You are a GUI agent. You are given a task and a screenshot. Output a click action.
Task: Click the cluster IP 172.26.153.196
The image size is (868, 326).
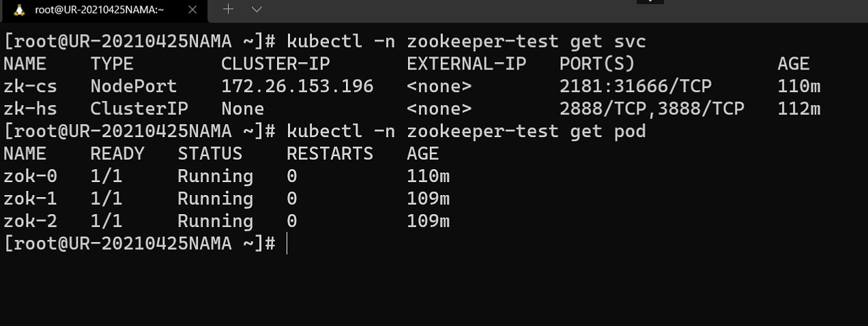(298, 87)
